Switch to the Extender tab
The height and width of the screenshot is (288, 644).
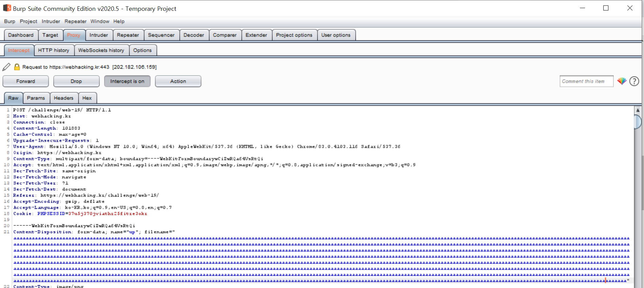(x=257, y=35)
